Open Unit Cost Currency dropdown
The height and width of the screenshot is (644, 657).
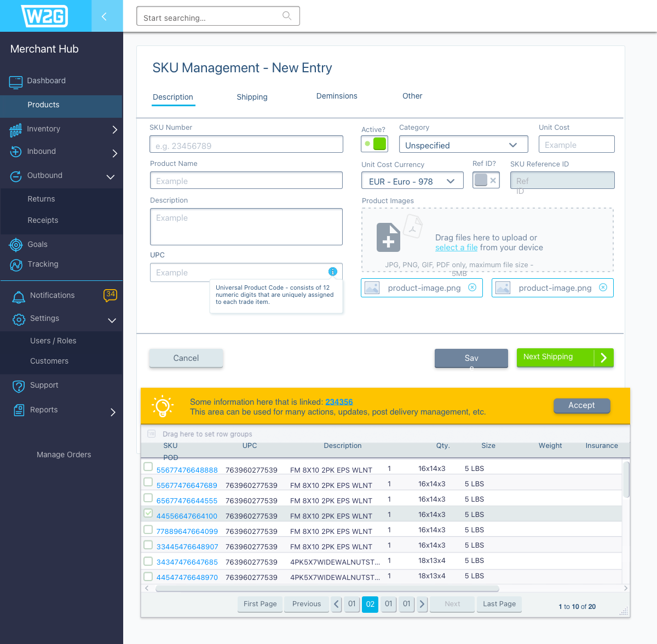[x=412, y=181]
